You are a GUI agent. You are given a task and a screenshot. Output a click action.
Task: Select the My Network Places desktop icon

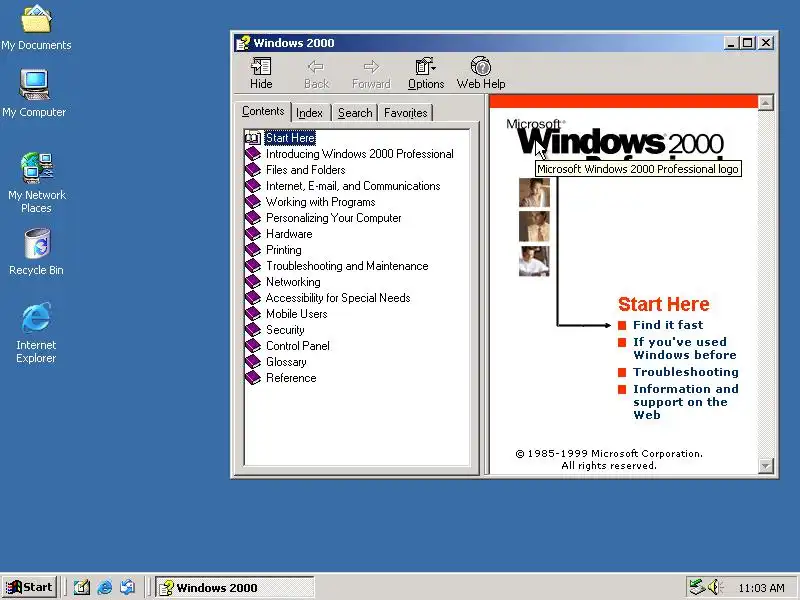tap(37, 183)
